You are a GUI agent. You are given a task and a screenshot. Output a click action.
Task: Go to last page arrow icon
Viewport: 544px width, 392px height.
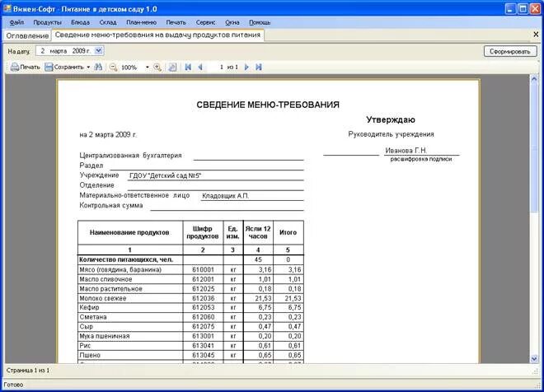259,67
